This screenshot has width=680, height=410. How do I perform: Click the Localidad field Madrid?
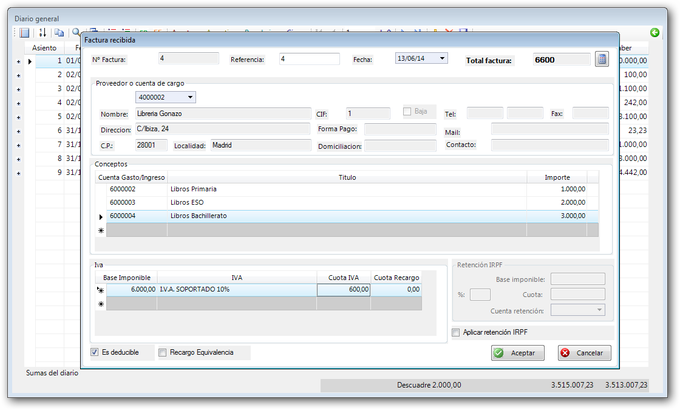coord(261,145)
